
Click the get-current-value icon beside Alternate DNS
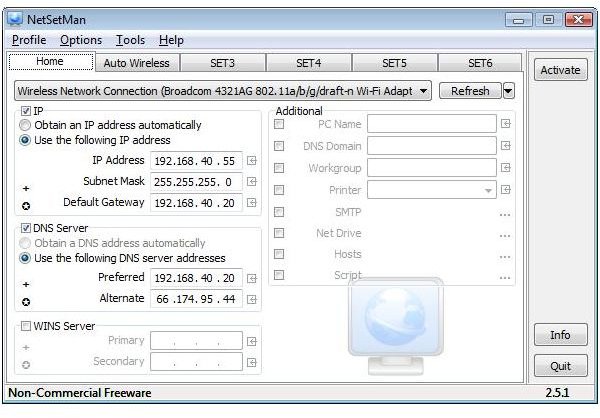tap(251, 299)
